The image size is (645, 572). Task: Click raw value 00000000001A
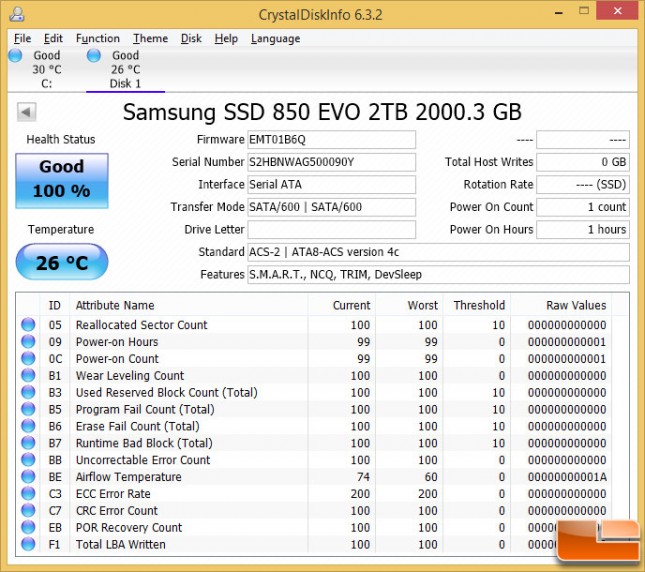(x=567, y=477)
